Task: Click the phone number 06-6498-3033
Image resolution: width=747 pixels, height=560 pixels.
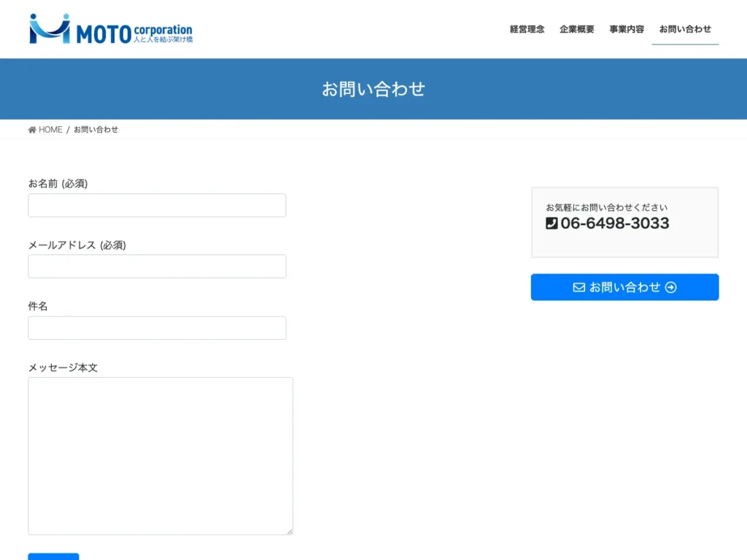Action: (614, 223)
